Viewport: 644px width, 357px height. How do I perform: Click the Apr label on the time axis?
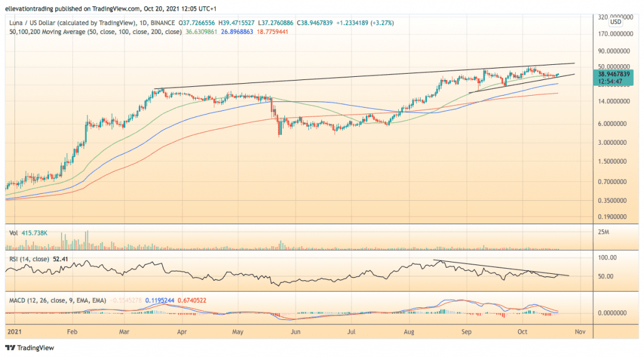point(182,331)
